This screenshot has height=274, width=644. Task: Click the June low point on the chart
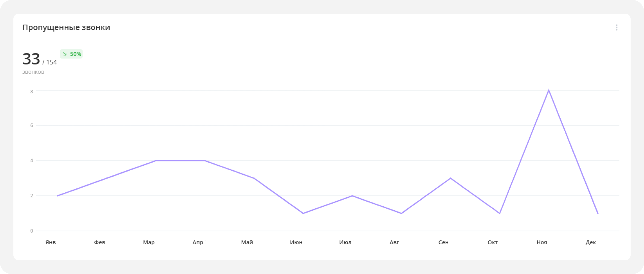pos(303,213)
